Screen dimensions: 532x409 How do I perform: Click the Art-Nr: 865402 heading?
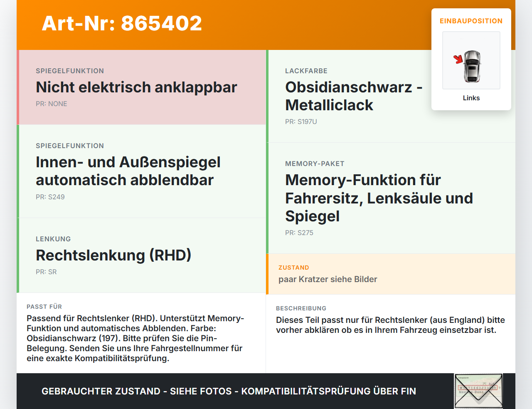point(122,23)
